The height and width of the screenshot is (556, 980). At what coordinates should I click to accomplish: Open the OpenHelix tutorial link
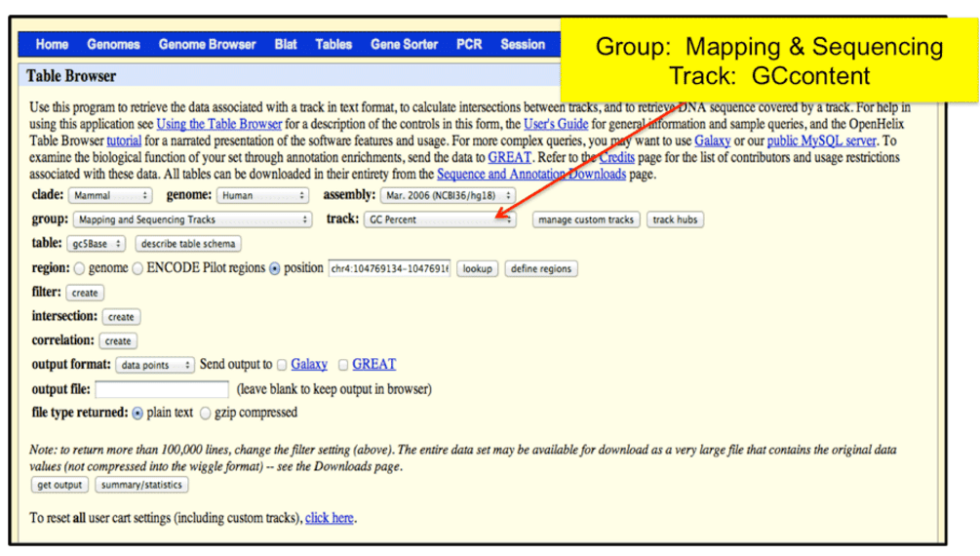pyautogui.click(x=124, y=140)
